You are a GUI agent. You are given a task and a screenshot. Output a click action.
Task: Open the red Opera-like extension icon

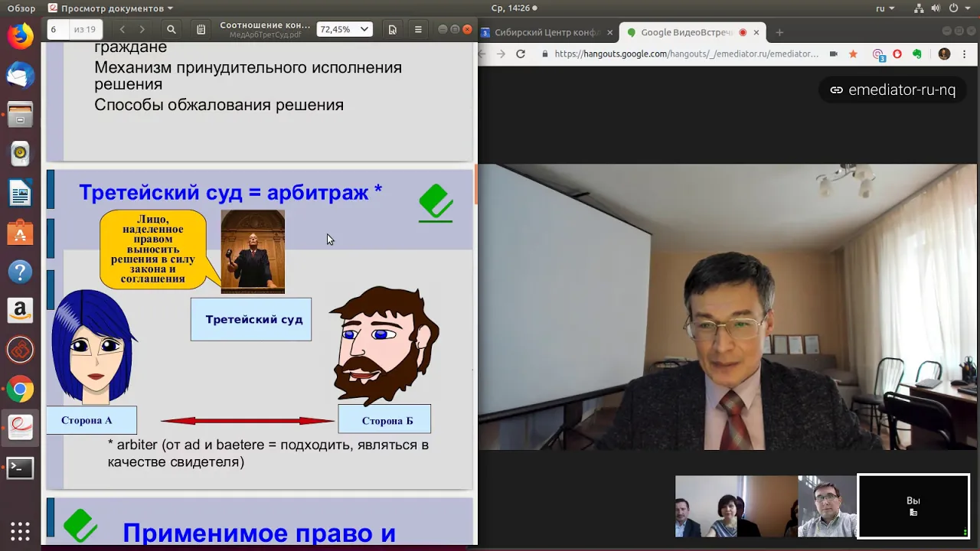pos(897,54)
